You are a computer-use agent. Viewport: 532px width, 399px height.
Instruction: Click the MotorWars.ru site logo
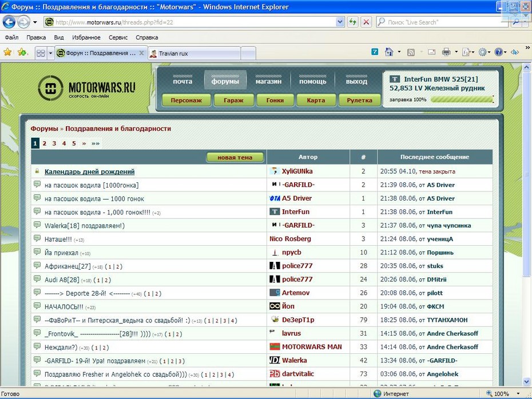pyautogui.click(x=88, y=89)
